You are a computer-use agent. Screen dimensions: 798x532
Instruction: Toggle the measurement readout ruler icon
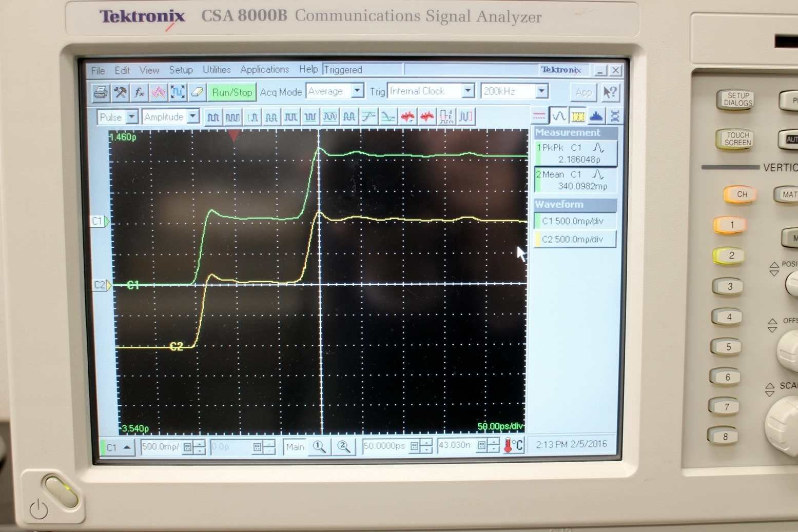click(x=578, y=116)
